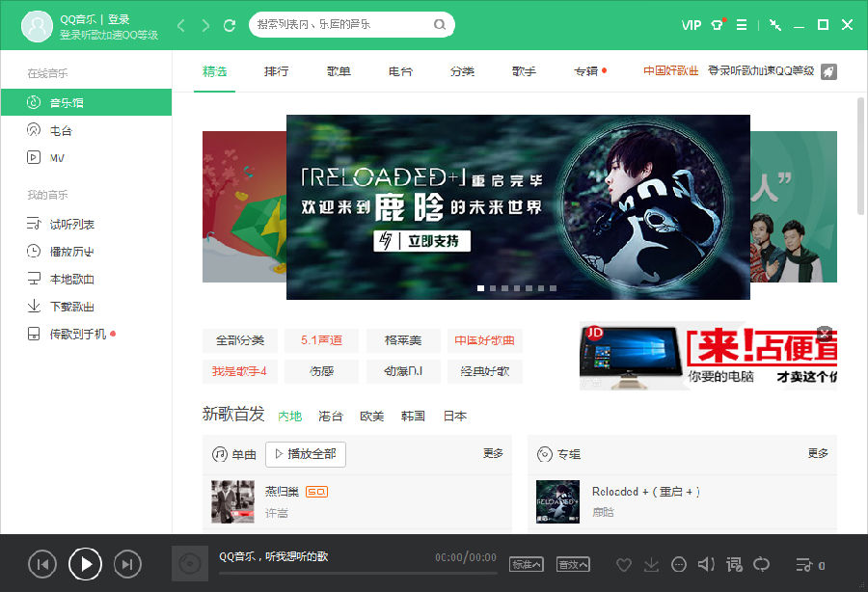
Task: Switch to the 韩国 new songs tab
Action: click(x=412, y=416)
